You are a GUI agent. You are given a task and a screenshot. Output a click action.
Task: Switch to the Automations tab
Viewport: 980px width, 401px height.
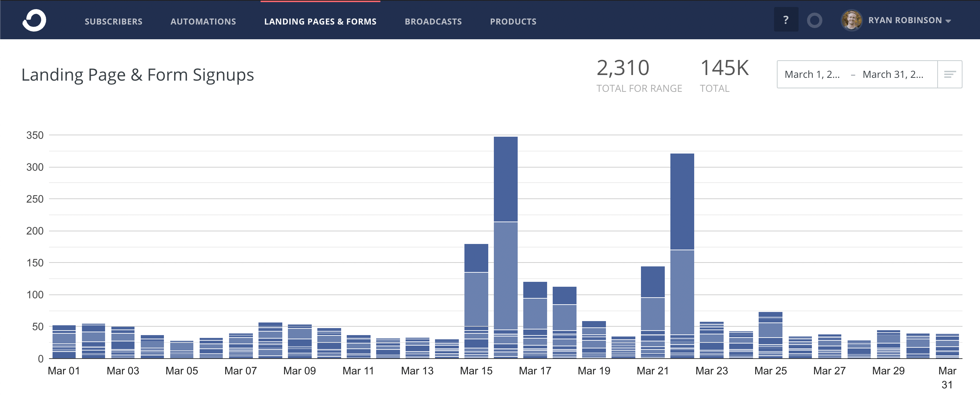click(203, 21)
